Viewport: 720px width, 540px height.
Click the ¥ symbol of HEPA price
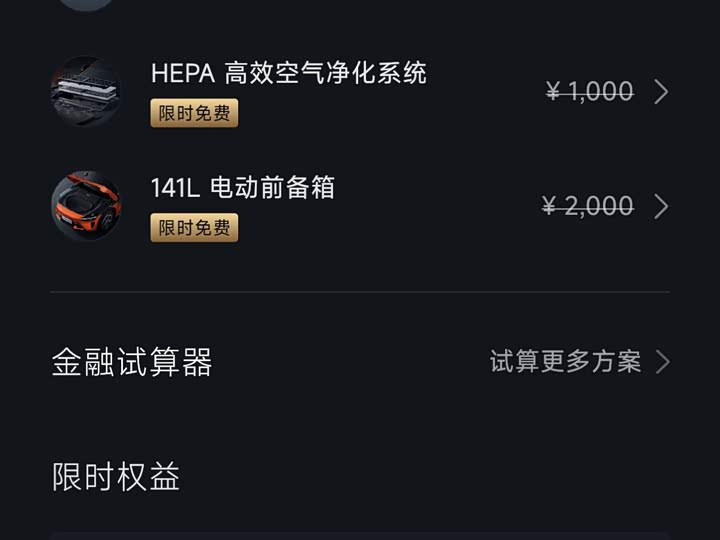553,92
